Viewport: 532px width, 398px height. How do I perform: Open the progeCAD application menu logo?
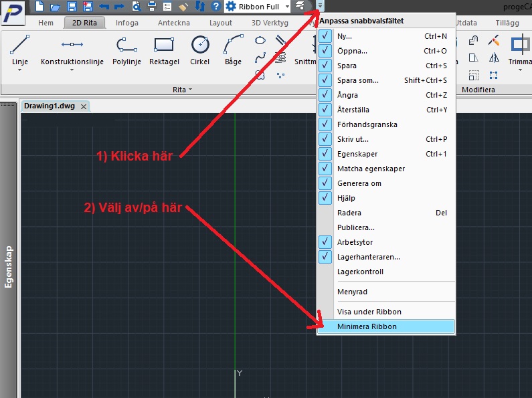[x=13, y=13]
